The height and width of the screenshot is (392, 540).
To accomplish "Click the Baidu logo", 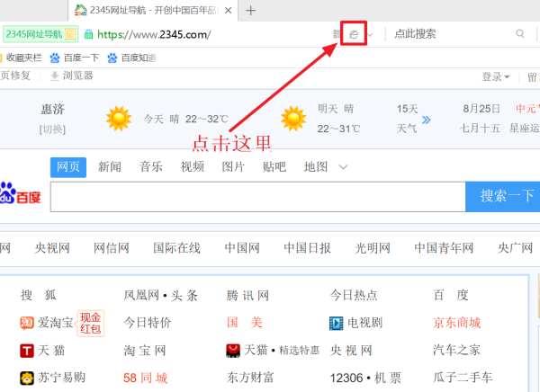I will tap(20, 193).
